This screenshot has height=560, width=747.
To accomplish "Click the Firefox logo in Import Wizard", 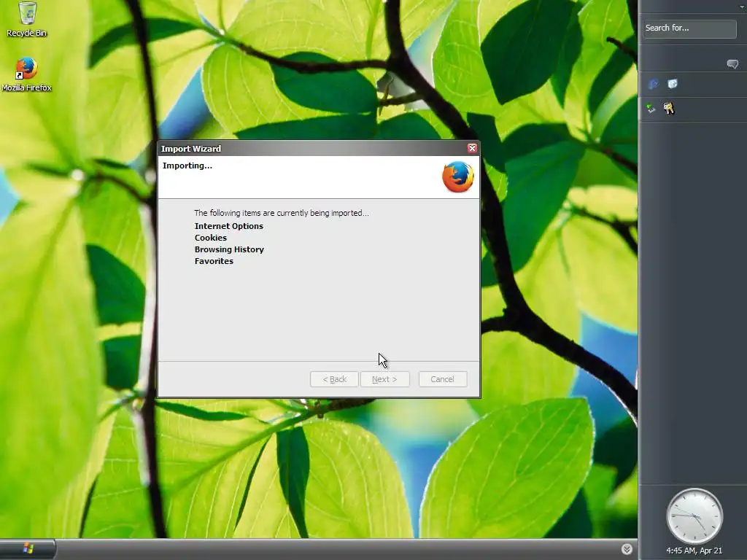I will tap(458, 176).
